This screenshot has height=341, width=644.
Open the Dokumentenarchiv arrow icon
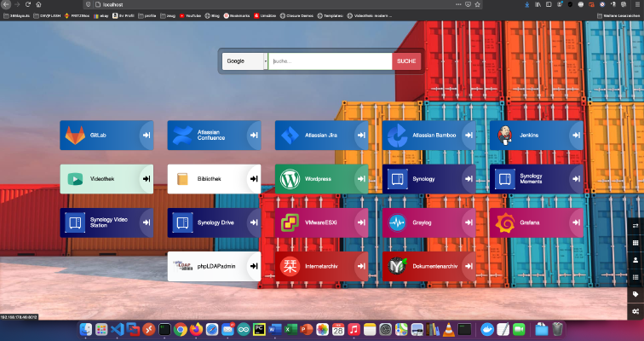tap(469, 266)
